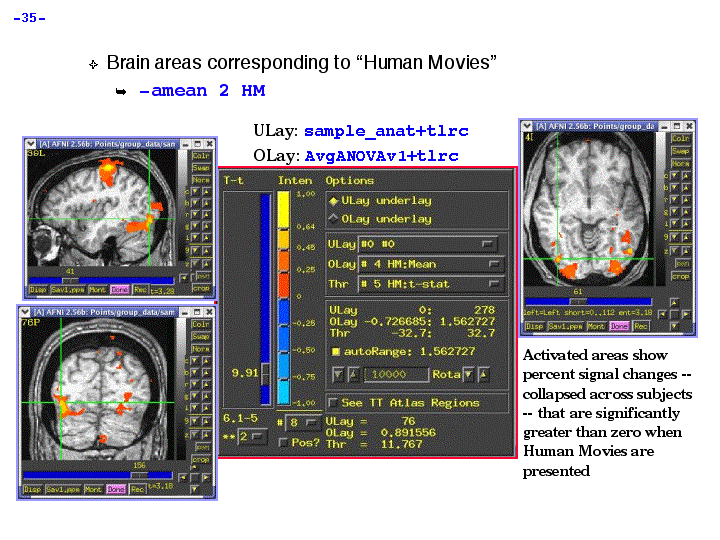Viewport: 720px width, 540px height.
Task: Click Disp button in sagittal image window
Action: coord(38,290)
